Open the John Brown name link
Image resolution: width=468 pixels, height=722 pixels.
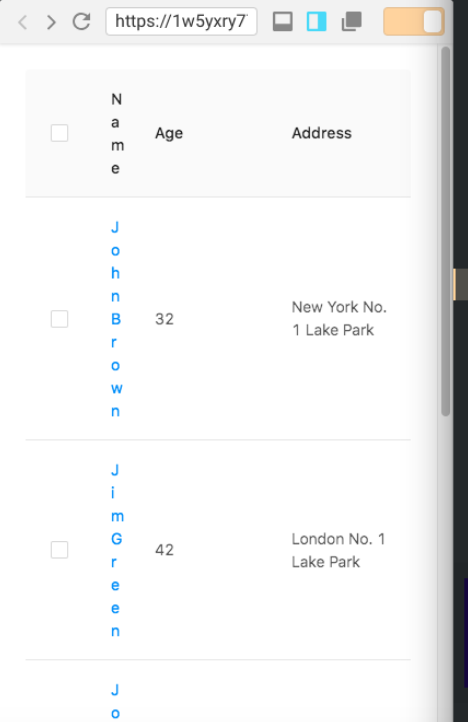pyautogui.click(x=116, y=319)
